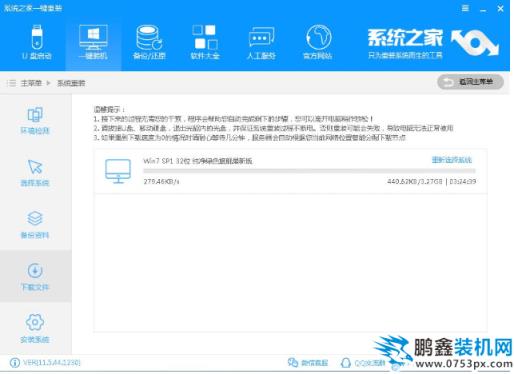
Task: Open the 官方网站 globe icon
Action: 317,42
